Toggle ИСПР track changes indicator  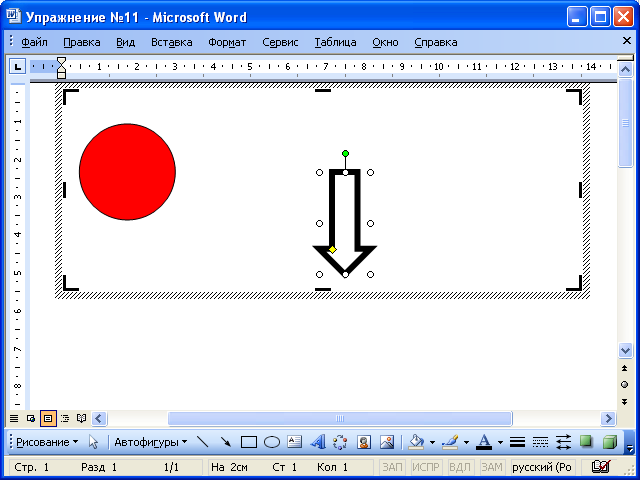pos(426,467)
